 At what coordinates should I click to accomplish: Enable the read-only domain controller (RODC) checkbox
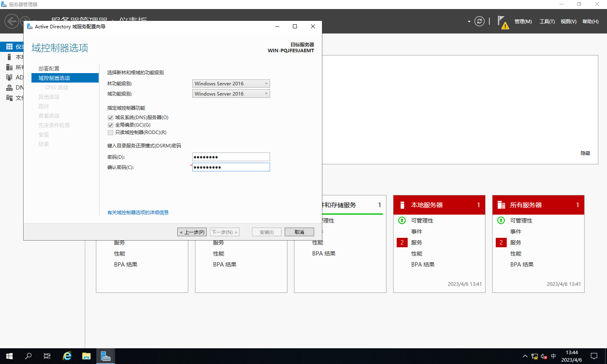(110, 132)
